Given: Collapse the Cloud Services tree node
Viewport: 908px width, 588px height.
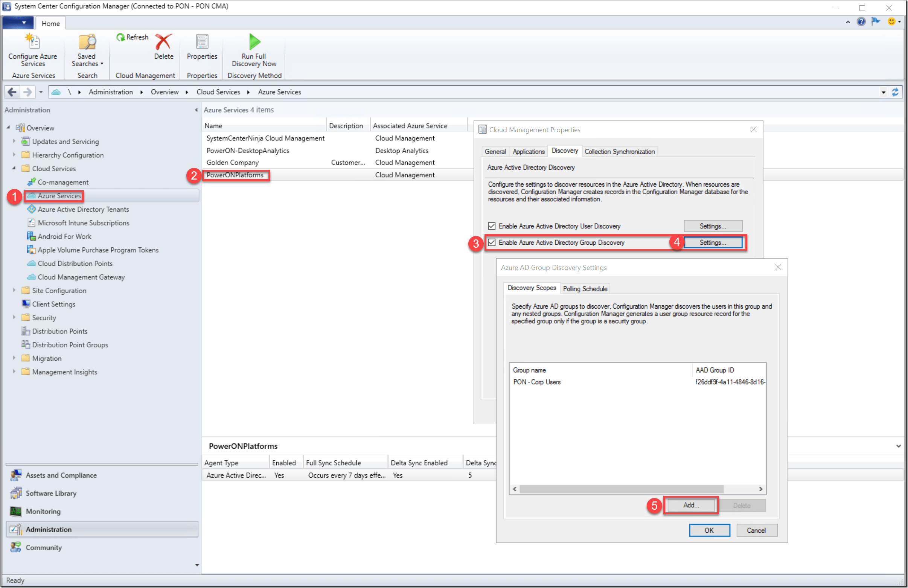Looking at the screenshot, I should tap(14, 168).
